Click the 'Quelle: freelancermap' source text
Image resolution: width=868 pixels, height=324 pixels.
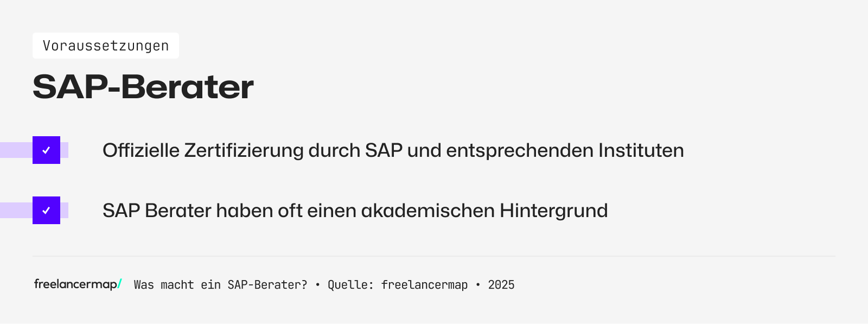398,285
